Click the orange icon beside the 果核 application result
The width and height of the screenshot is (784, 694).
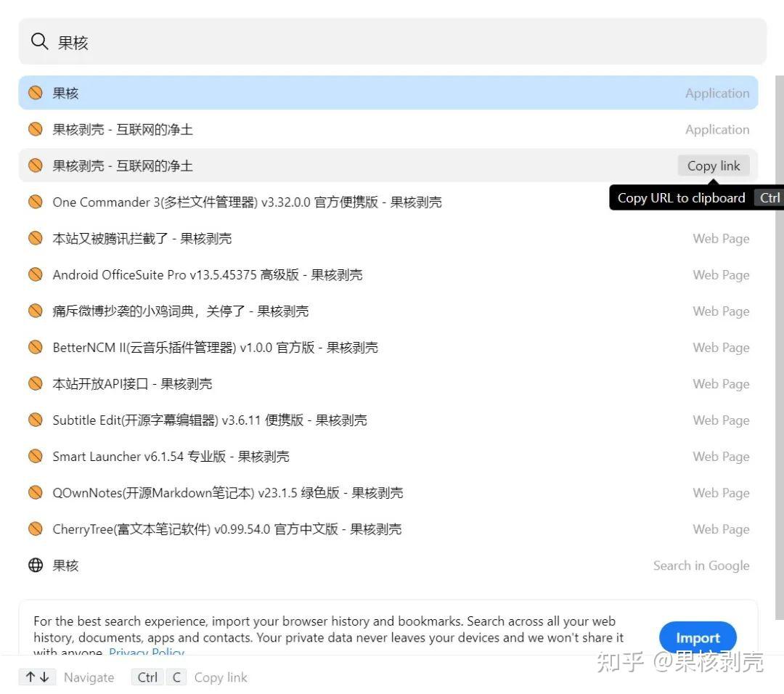pyautogui.click(x=34, y=92)
